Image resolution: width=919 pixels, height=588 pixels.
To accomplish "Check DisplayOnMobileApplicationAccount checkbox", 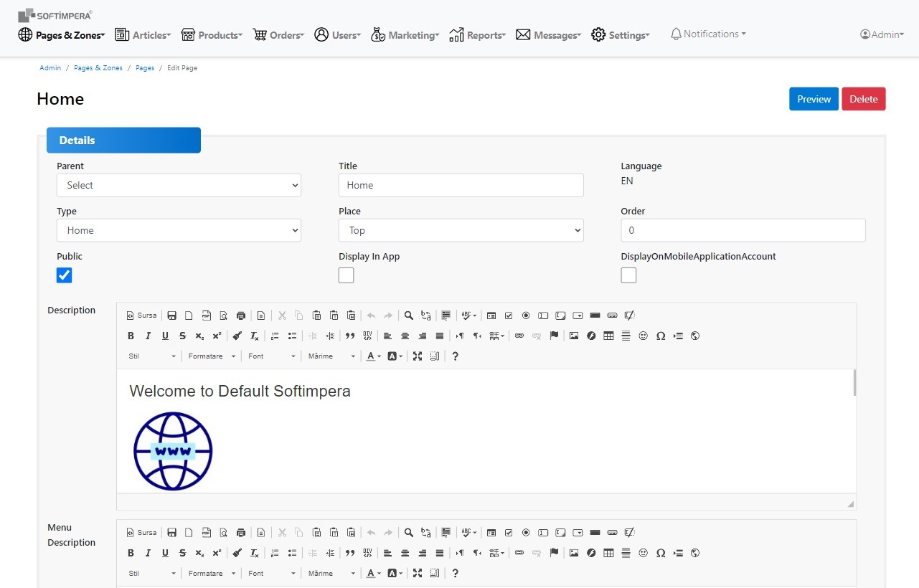I will pyautogui.click(x=628, y=275).
